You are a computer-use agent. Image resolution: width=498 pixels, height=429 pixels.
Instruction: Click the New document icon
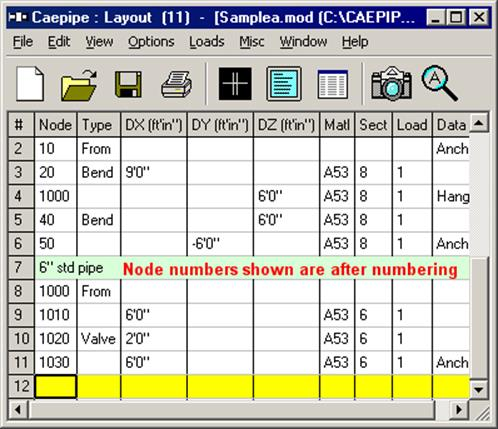[x=30, y=84]
